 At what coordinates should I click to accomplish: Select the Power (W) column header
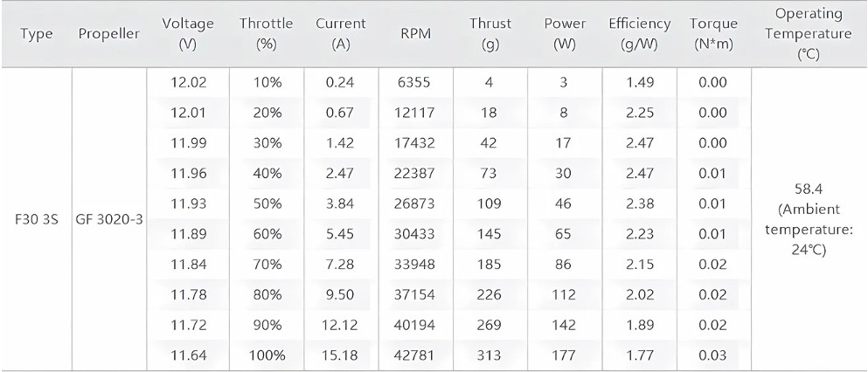tap(565, 34)
